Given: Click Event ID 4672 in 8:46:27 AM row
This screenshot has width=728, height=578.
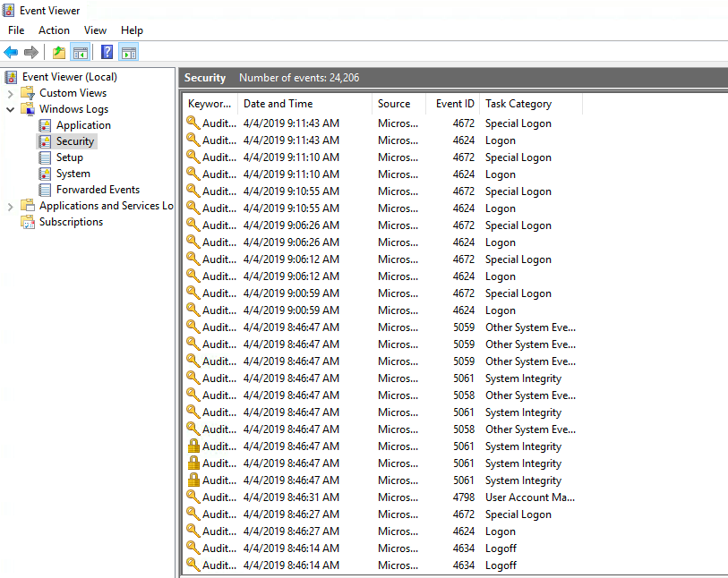Looking at the screenshot, I should pos(463,514).
